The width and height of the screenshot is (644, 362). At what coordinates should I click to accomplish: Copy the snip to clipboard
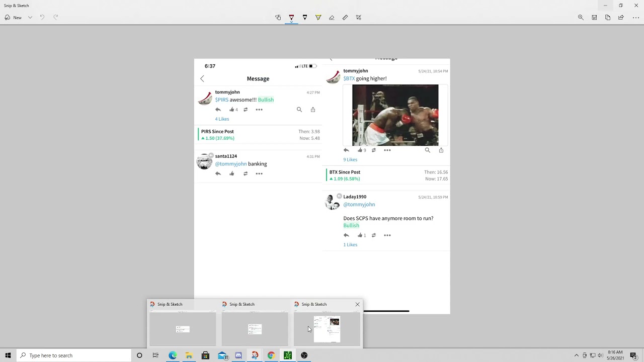608,18
